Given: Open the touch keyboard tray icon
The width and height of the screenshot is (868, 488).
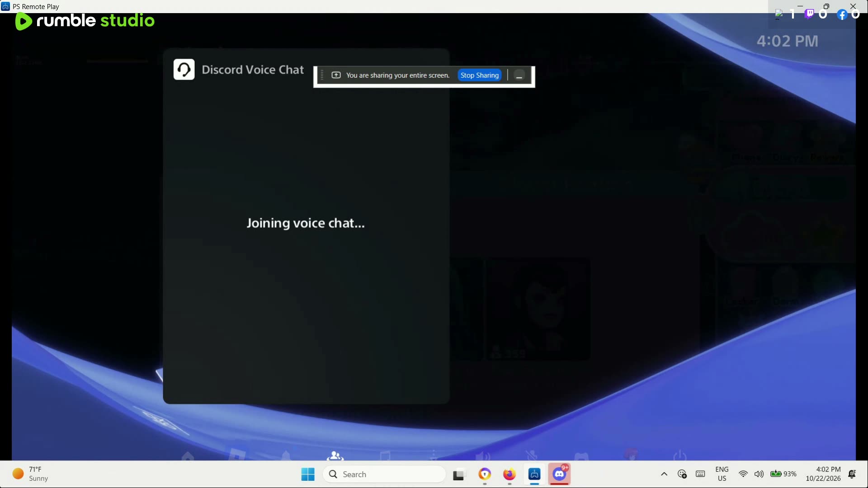Looking at the screenshot, I should 700,474.
